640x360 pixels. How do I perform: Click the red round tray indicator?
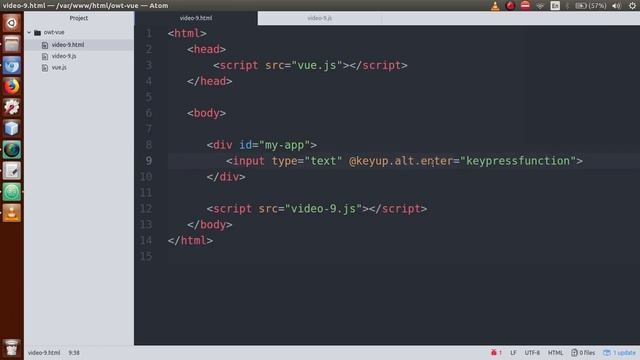tap(510, 6)
